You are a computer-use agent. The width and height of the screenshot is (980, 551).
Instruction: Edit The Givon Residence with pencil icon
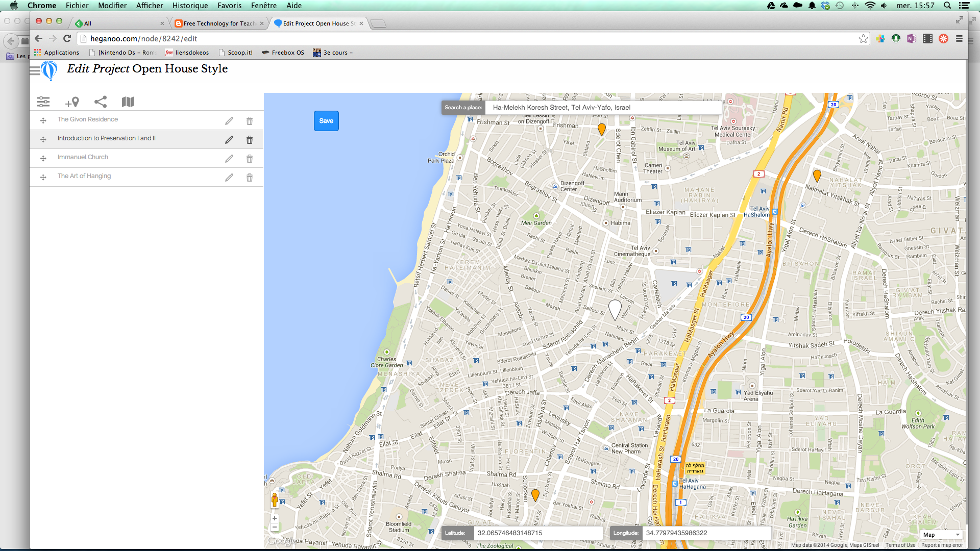coord(229,121)
